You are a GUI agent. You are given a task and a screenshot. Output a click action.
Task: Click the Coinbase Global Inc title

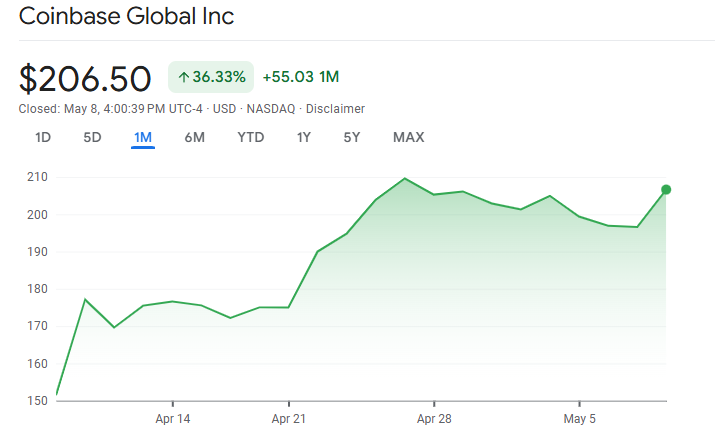pyautogui.click(x=127, y=17)
